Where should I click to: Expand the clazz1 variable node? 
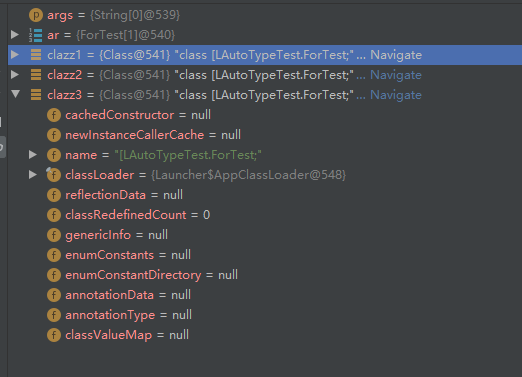(15, 54)
